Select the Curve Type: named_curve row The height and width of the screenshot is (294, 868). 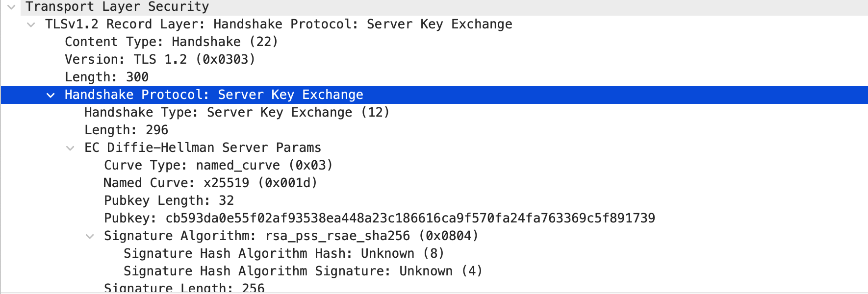[218, 166]
